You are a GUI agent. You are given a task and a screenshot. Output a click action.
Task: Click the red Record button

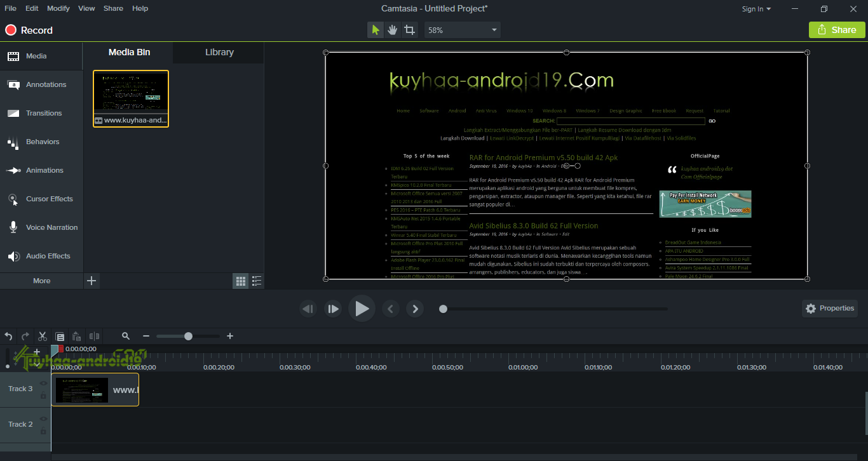29,30
